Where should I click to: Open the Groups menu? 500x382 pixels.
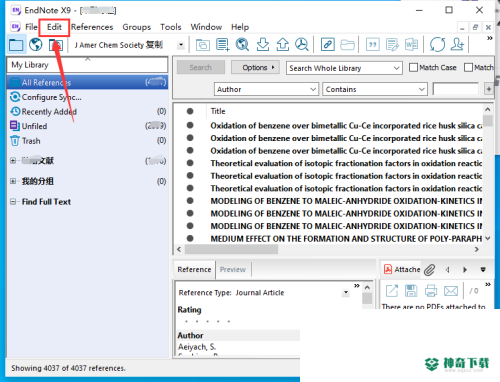click(x=137, y=27)
